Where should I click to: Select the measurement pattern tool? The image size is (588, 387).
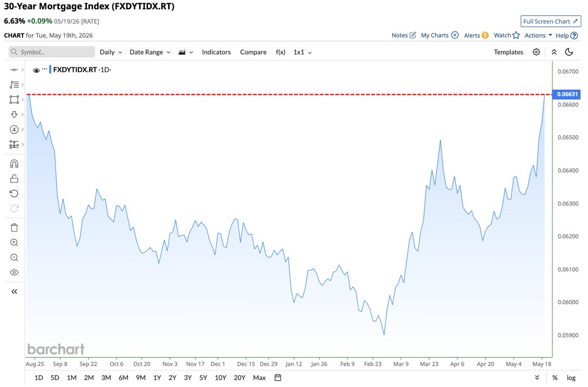(14, 145)
